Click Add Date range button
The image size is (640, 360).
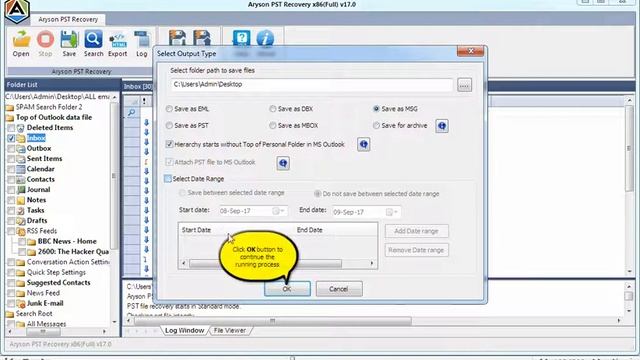(x=416, y=231)
